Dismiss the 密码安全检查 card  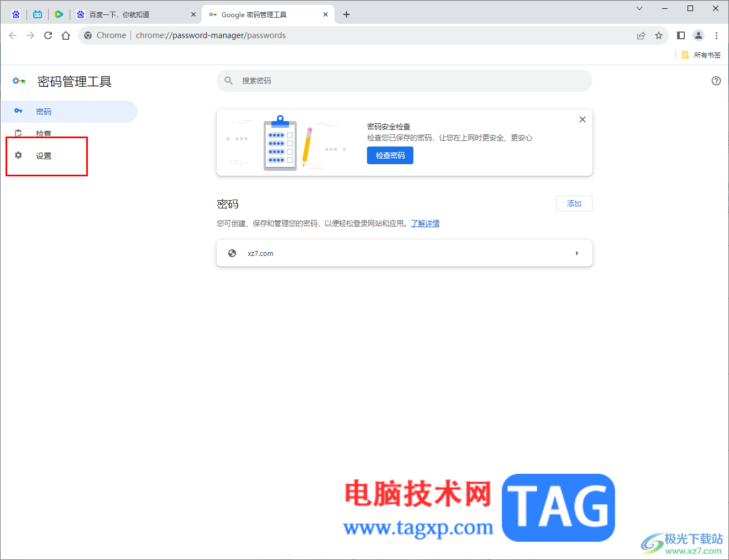click(583, 119)
